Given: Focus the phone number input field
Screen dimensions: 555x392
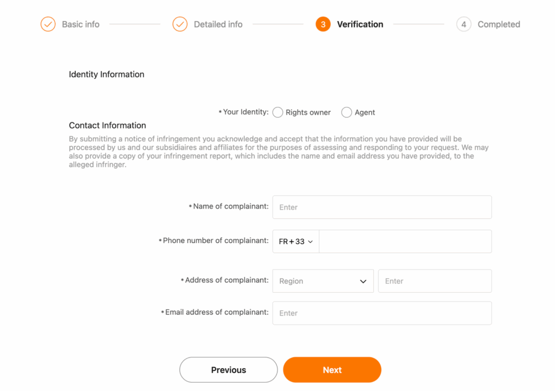Looking at the screenshot, I should coord(405,241).
